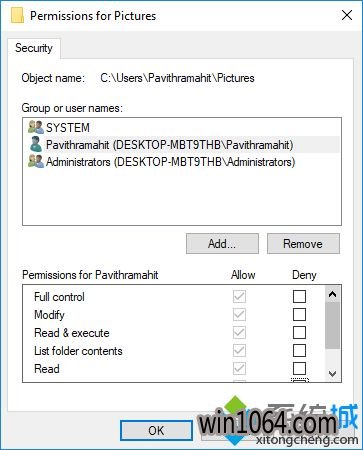This screenshot has width=363, height=450.
Task: Tick Deny box for Read & execute
Action: (299, 332)
